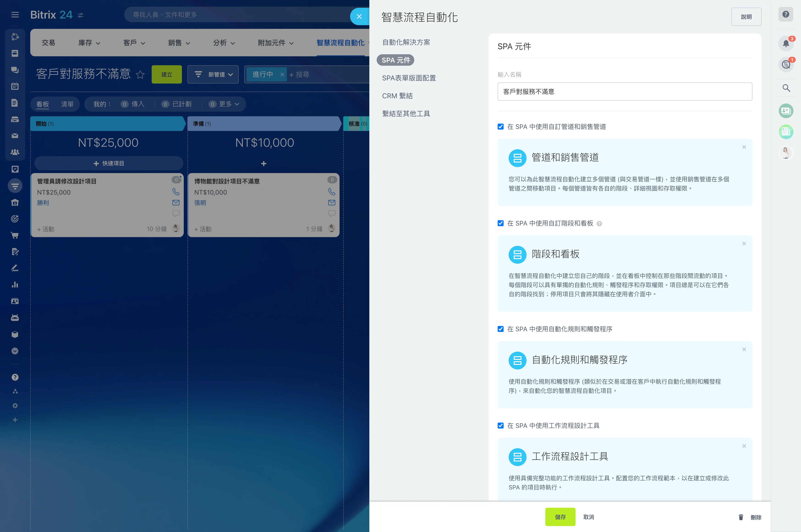Dismiss the 階段和看板 info box

coord(744,244)
